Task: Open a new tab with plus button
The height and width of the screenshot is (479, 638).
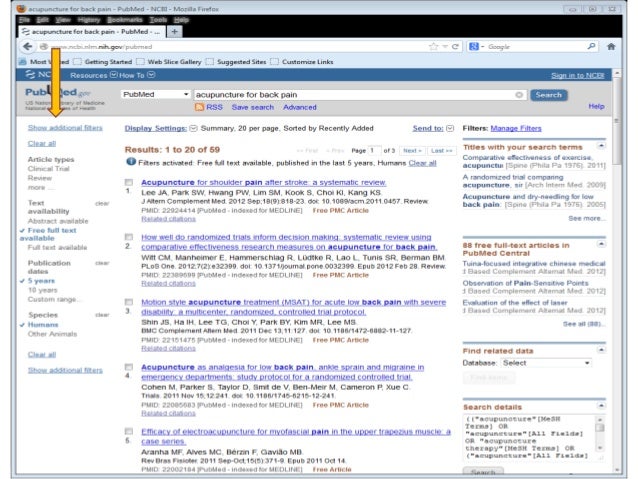Action: tap(174, 31)
